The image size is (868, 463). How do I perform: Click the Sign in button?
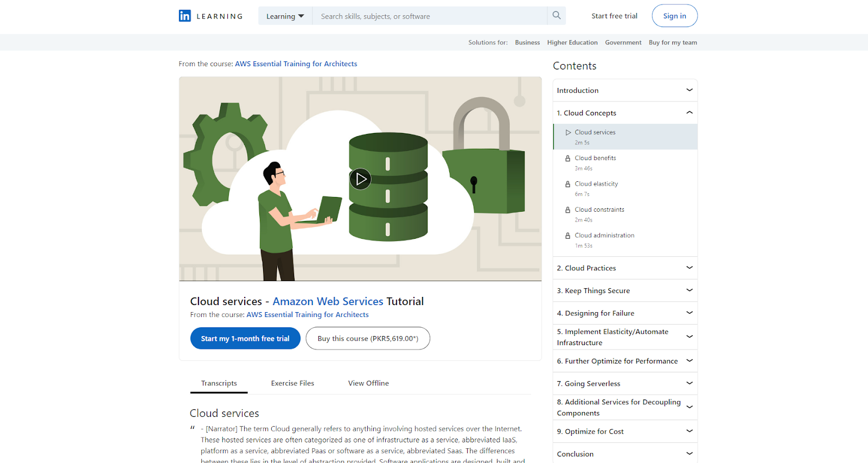pyautogui.click(x=674, y=16)
